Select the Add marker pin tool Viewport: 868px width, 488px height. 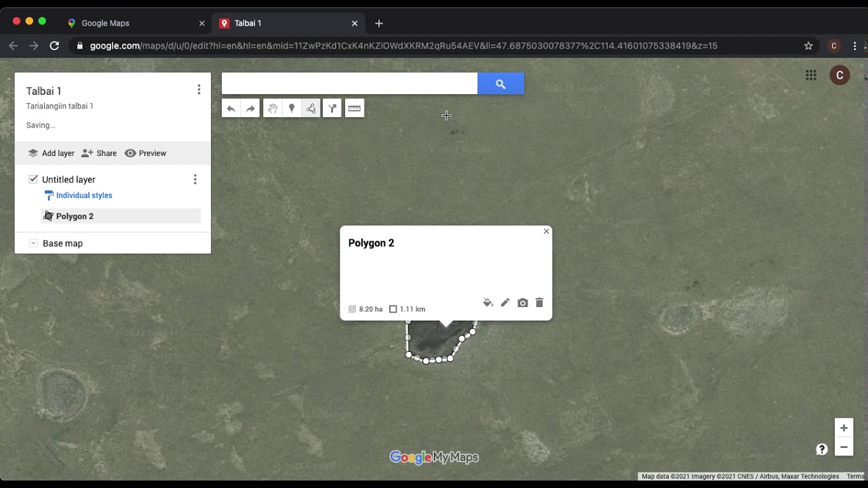point(292,108)
